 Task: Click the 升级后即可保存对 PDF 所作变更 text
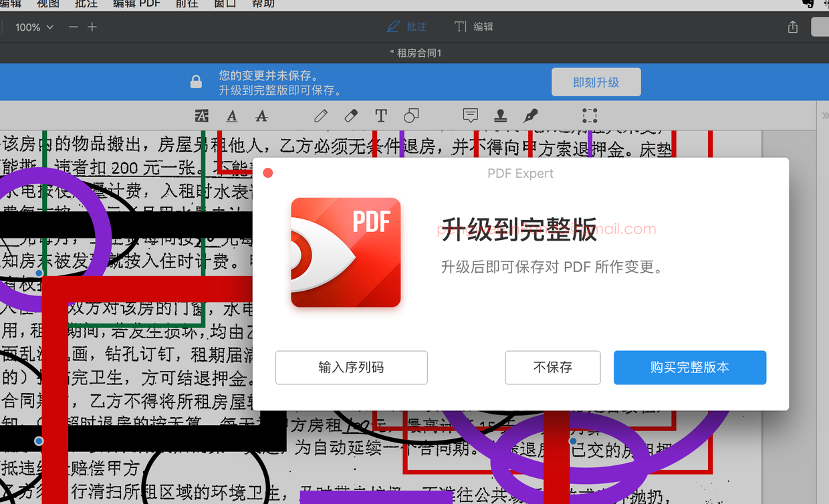tap(552, 267)
